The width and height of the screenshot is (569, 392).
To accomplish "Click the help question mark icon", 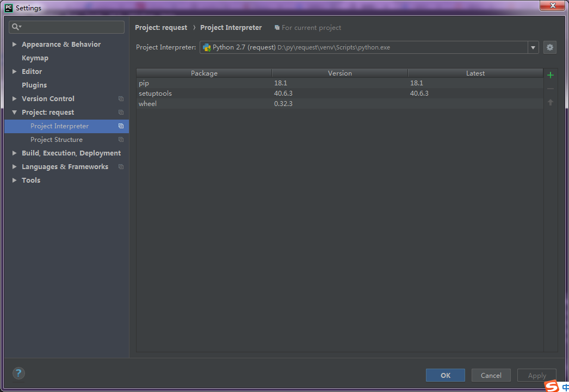I will tap(18, 373).
